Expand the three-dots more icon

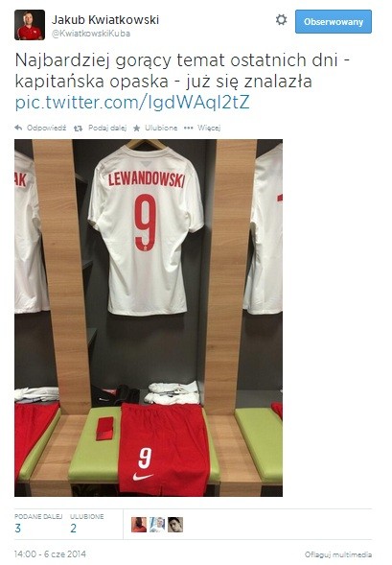click(188, 128)
